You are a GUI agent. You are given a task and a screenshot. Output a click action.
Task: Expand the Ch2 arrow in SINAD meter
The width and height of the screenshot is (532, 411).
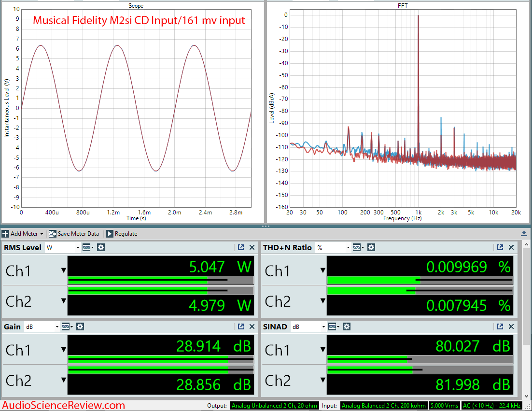pyautogui.click(x=322, y=380)
